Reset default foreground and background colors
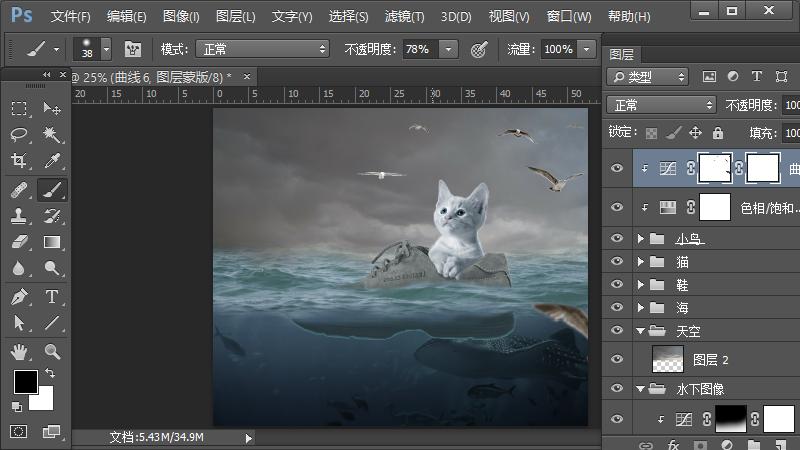Image resolution: width=800 pixels, height=450 pixels. point(17,407)
